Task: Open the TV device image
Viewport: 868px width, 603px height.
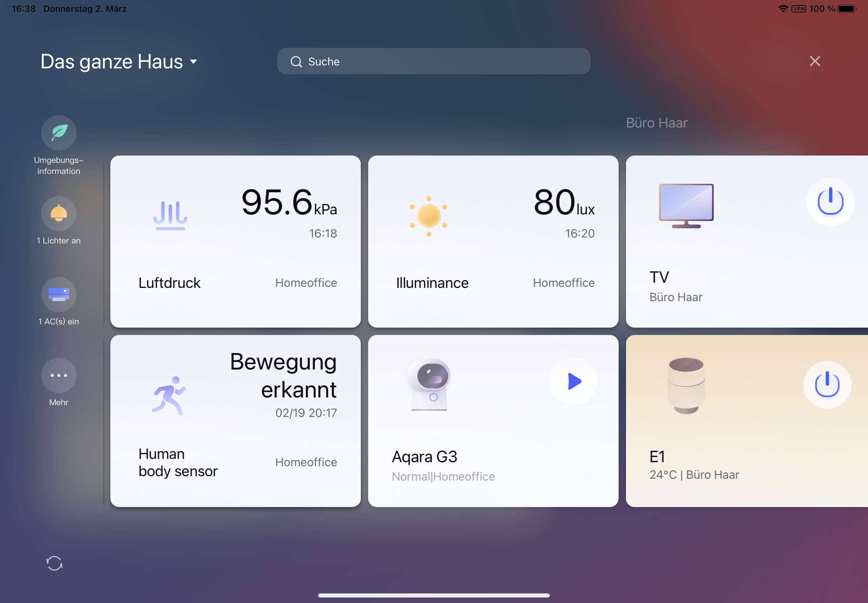Action: [x=686, y=206]
